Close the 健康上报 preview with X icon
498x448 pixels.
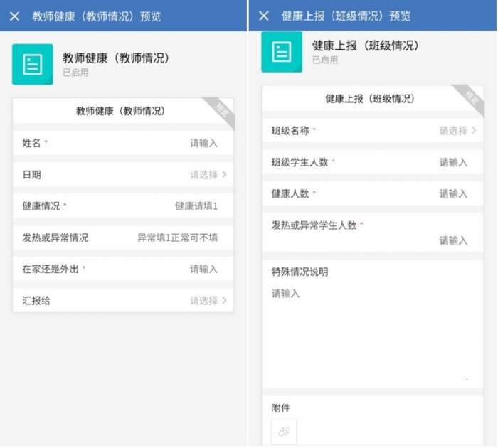264,16
